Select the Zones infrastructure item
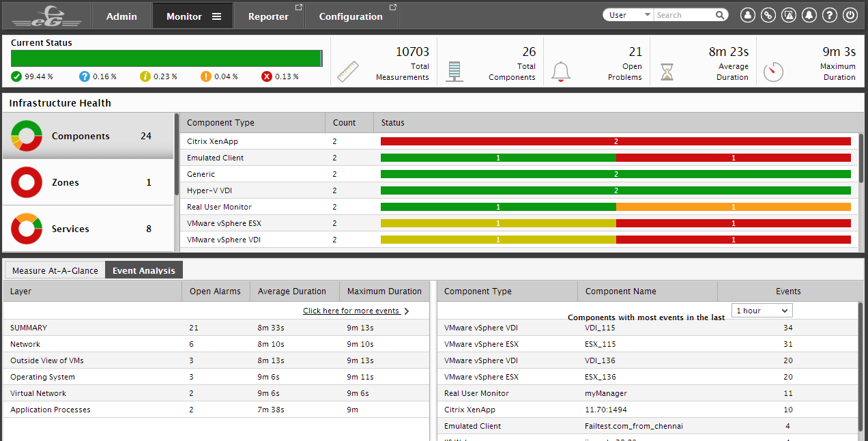This screenshot has width=868, height=441. coord(88,182)
